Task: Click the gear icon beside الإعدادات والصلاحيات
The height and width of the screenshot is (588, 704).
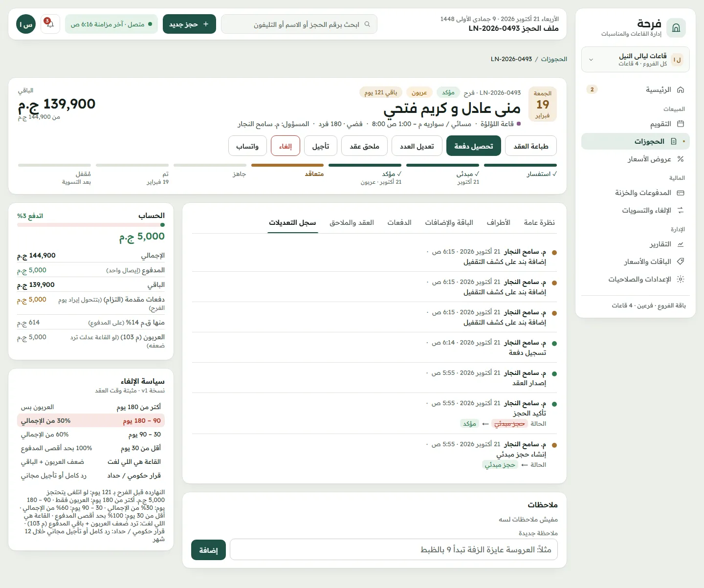Action: coord(681,279)
